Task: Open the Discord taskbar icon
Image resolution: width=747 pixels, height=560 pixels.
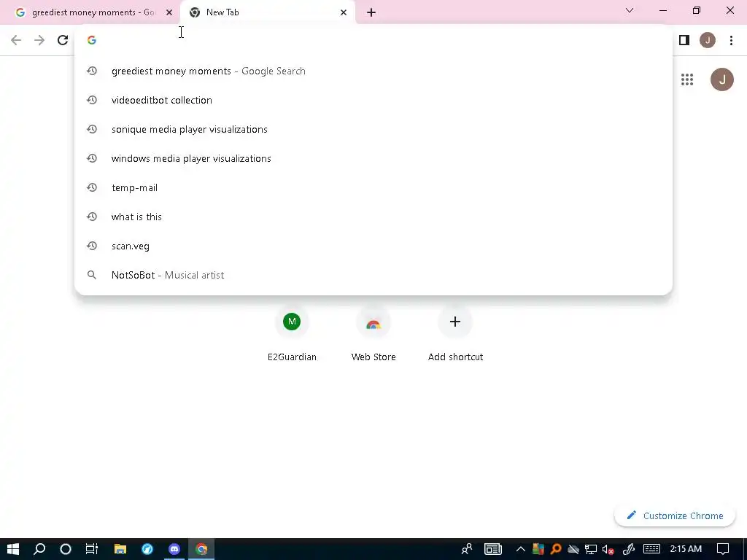Action: (x=174, y=549)
